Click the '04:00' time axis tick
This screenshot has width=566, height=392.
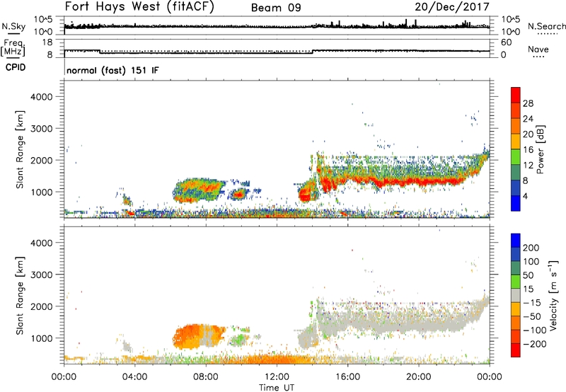(134, 377)
